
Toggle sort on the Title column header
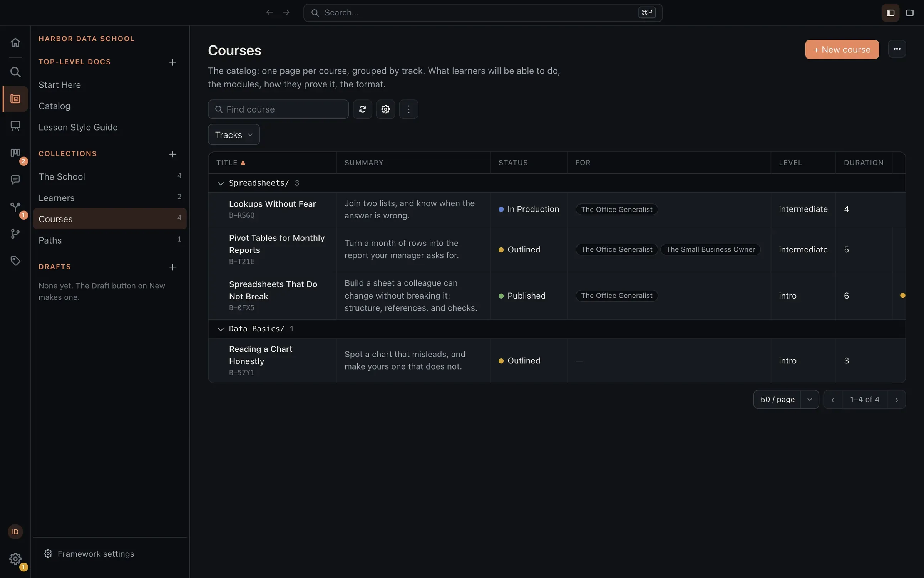[231, 163]
